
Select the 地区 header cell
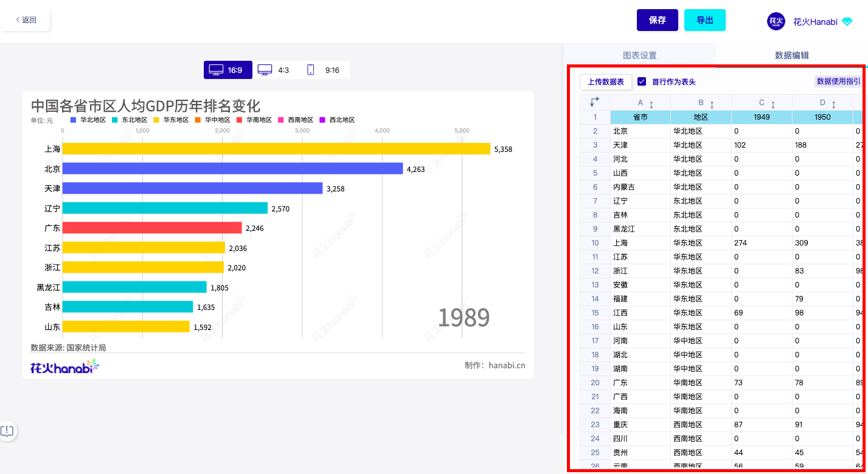(x=701, y=117)
